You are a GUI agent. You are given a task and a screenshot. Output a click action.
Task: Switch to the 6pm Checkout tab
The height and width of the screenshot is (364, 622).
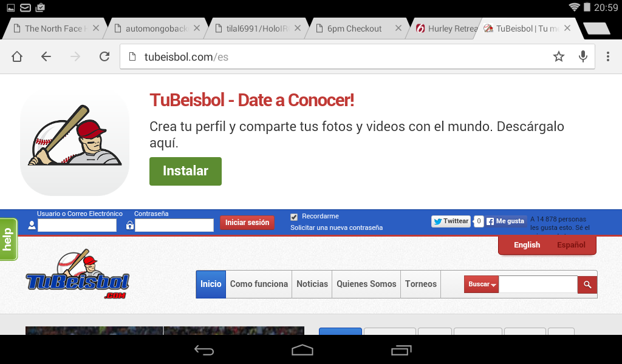354,29
